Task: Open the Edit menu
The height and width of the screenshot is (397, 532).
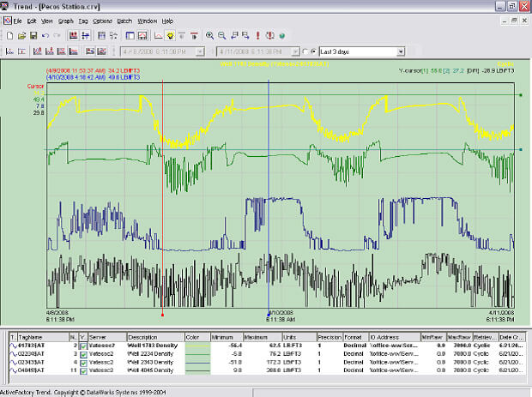Action: point(32,21)
